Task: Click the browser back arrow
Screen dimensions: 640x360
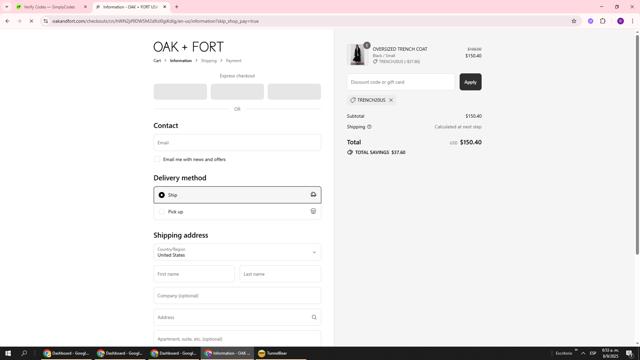Action: [7, 21]
